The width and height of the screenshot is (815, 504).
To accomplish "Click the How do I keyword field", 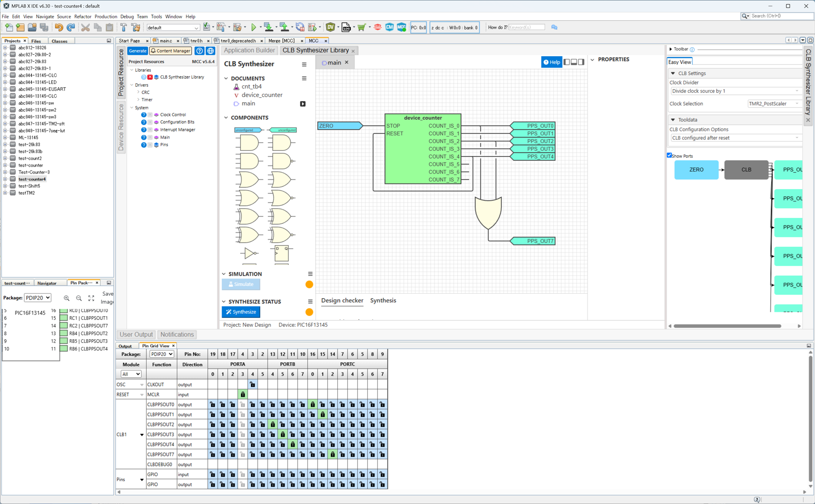I will pos(526,27).
